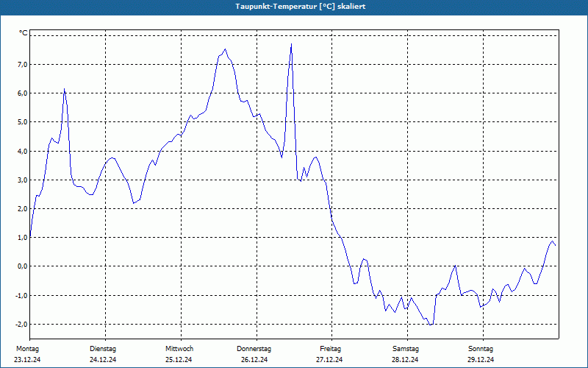Image resolution: width=588 pixels, height=368 pixels.
Task: Click the chart title 'Taupunkt-Temperatur [°C] skaliert'
Action: click(301, 7)
